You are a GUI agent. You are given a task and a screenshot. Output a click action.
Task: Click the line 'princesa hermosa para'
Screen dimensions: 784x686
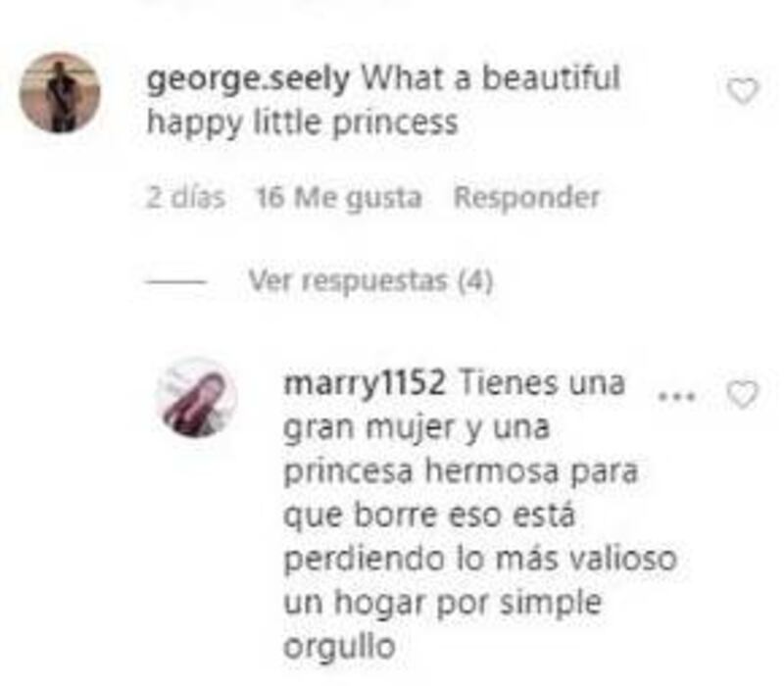point(461,472)
